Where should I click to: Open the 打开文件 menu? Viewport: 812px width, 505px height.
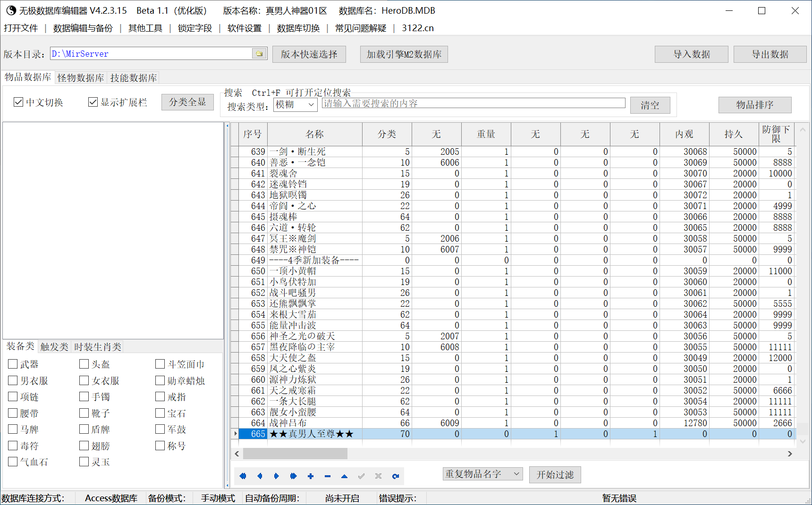tap(21, 28)
